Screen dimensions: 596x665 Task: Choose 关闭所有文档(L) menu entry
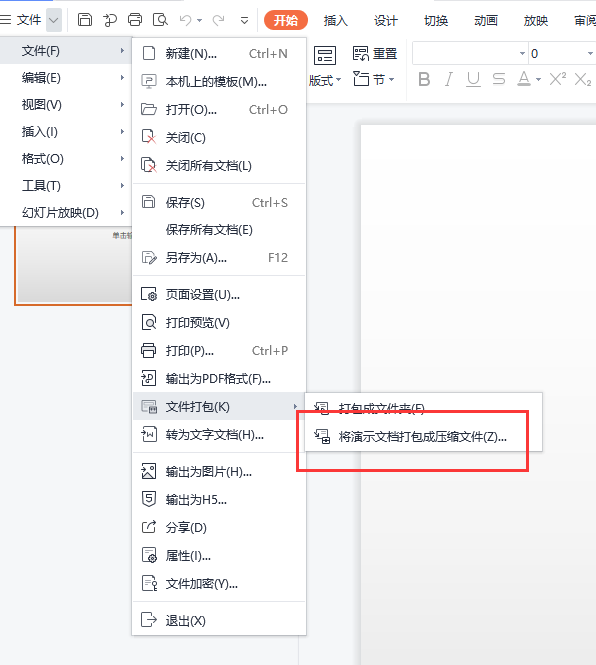(x=219, y=166)
